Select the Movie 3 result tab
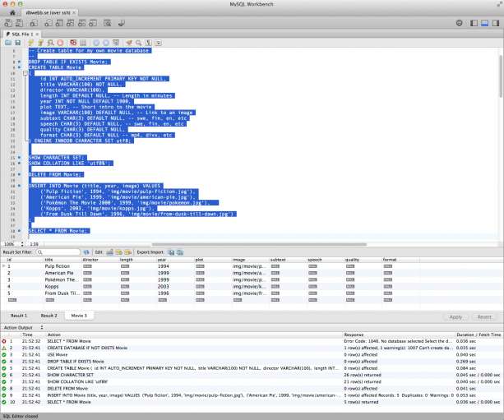 point(79,316)
